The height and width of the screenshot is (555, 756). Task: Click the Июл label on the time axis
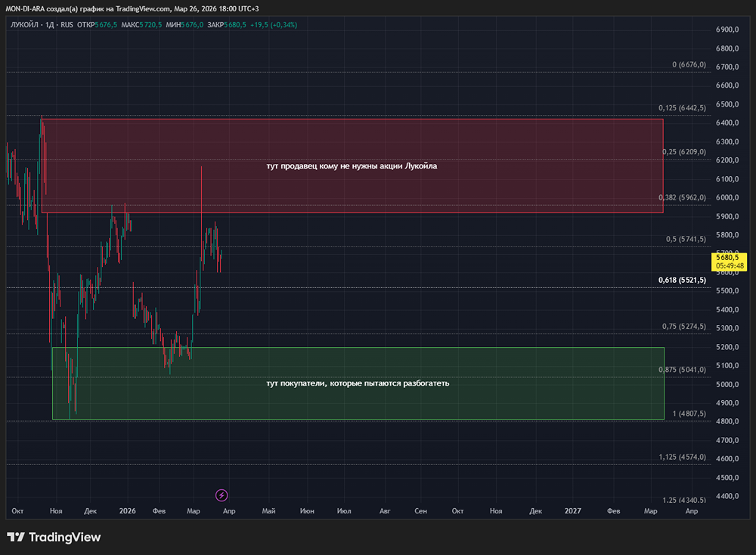click(344, 511)
